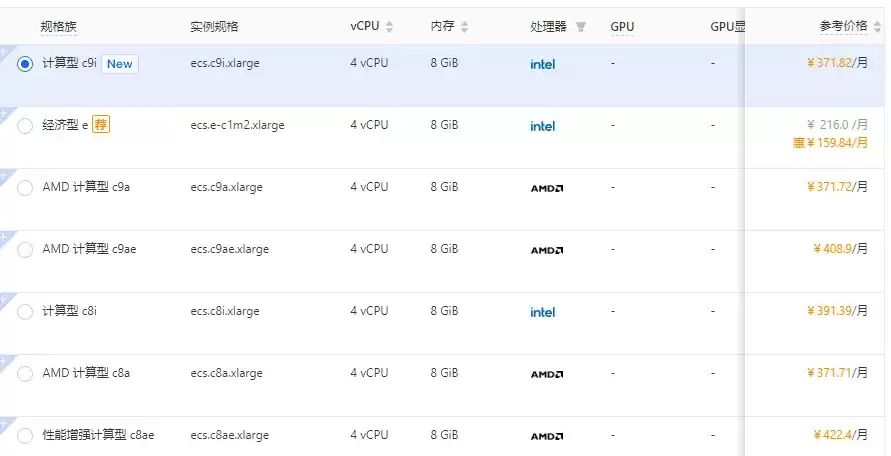Click the 实例规格 column header
Image resolution: width=891 pixels, height=456 pixels.
click(214, 27)
